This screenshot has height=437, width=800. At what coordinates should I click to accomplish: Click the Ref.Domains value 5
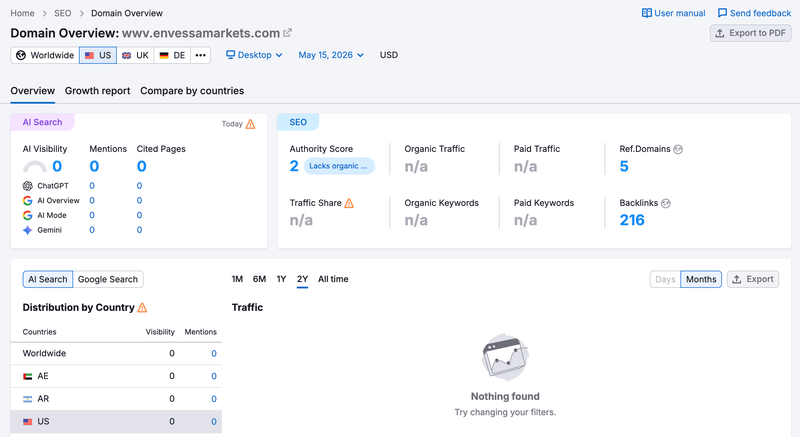tap(624, 166)
